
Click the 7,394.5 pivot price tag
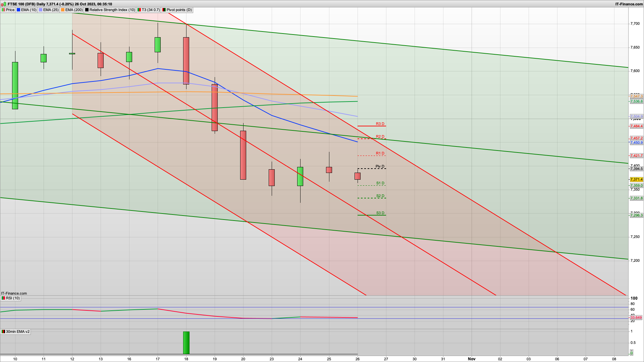pyautogui.click(x=636, y=169)
